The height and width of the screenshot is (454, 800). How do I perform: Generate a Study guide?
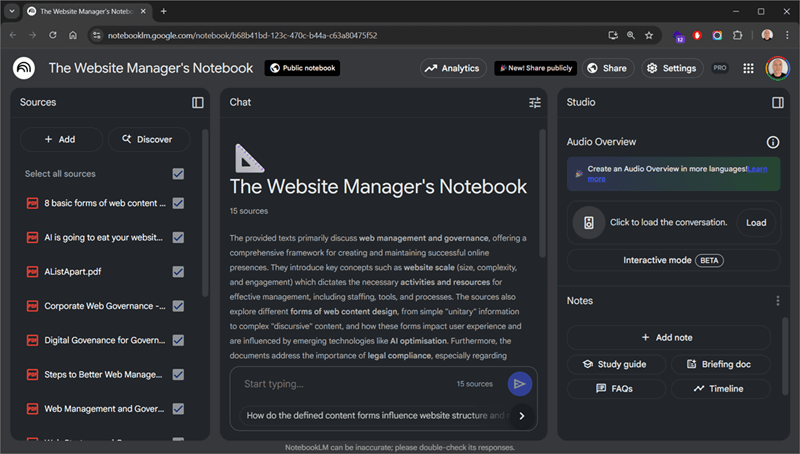point(616,364)
